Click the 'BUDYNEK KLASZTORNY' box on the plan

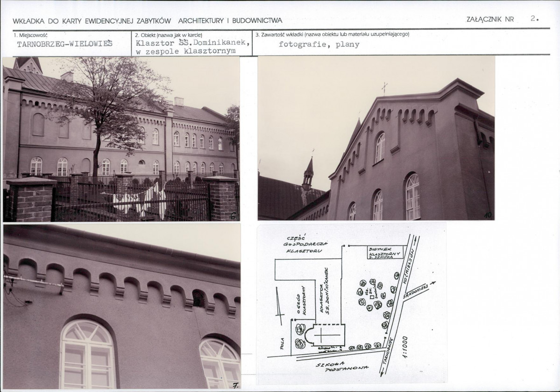coord(385,252)
